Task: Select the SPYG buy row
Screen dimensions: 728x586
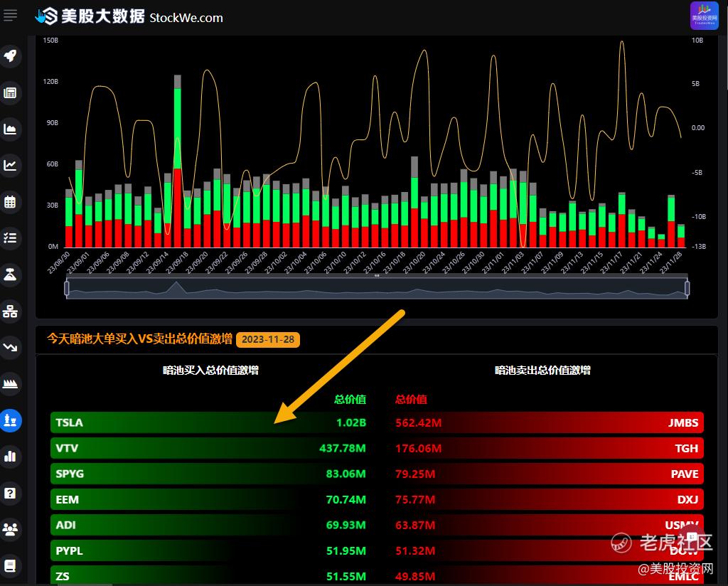Action: pos(210,474)
